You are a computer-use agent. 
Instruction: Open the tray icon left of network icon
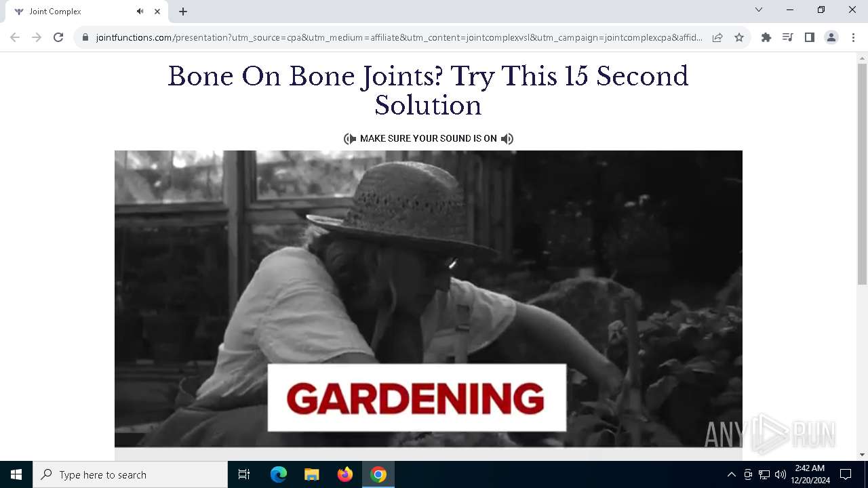tap(748, 474)
